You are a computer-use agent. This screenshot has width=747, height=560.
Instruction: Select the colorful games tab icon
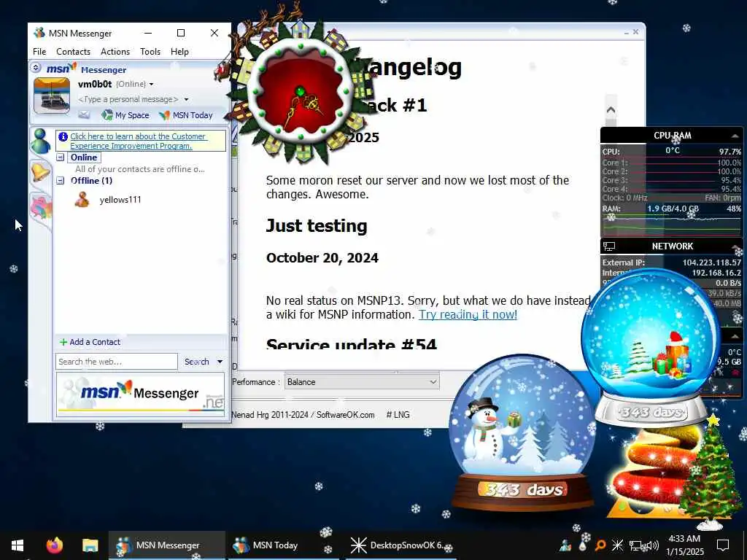[x=41, y=208]
